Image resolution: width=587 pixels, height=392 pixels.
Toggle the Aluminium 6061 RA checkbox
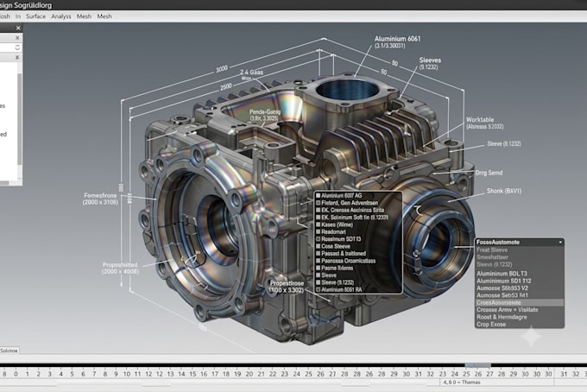coord(319,289)
